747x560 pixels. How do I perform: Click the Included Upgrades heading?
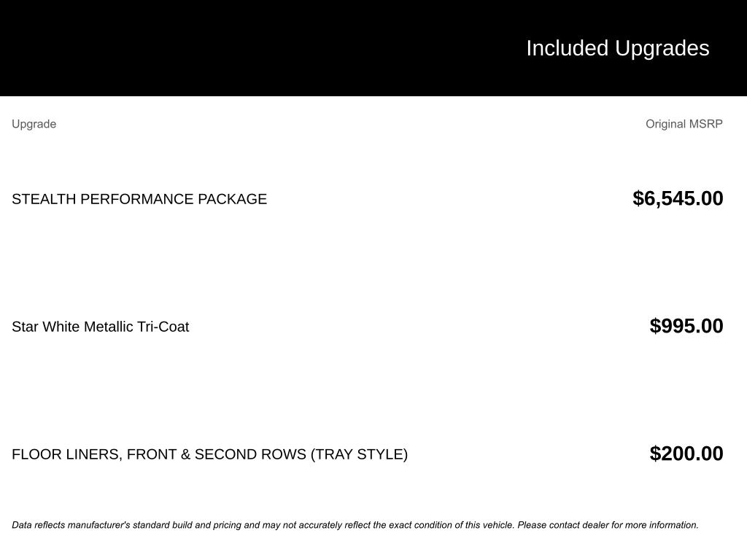pos(617,48)
